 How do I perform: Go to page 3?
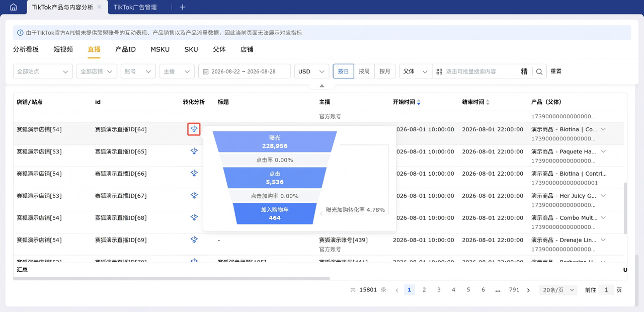click(439, 290)
